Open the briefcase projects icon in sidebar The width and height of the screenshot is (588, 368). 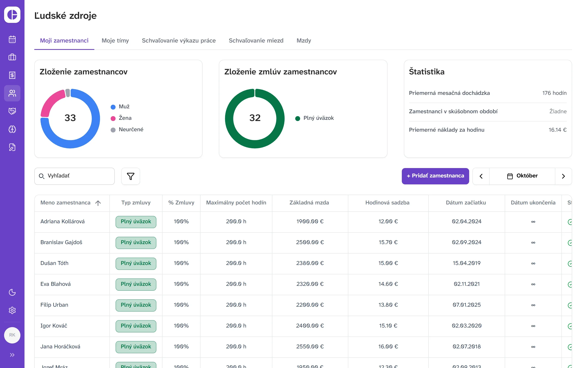(x=12, y=57)
